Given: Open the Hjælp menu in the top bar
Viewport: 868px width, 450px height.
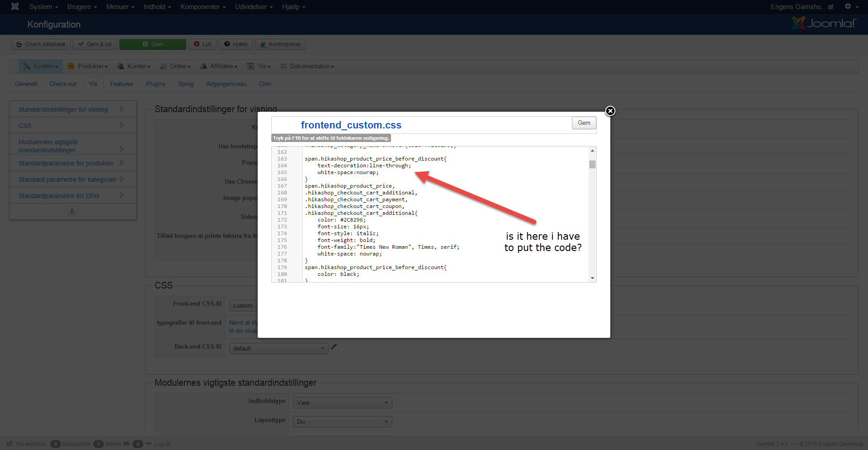Looking at the screenshot, I should [294, 7].
